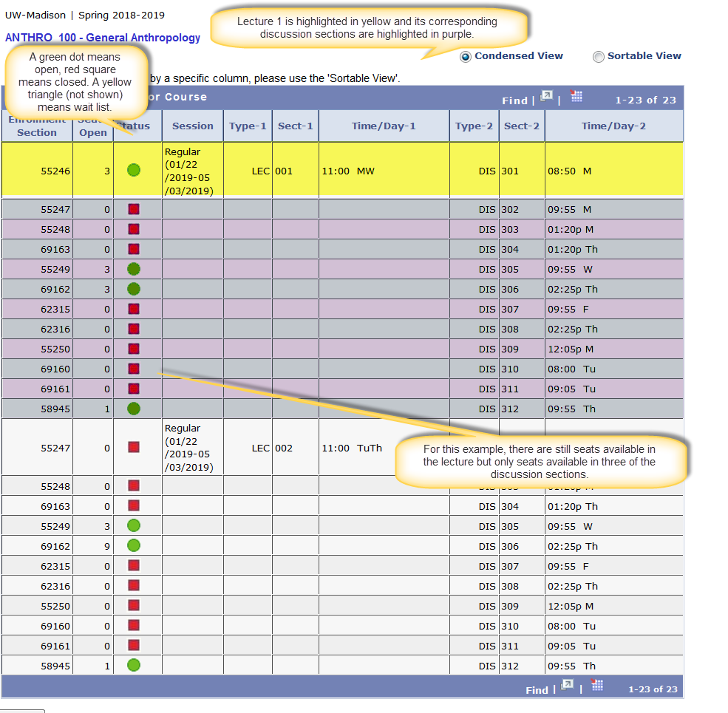Click green status dot in purple DIS 305 row
The height and width of the screenshot is (713, 728).
[134, 269]
